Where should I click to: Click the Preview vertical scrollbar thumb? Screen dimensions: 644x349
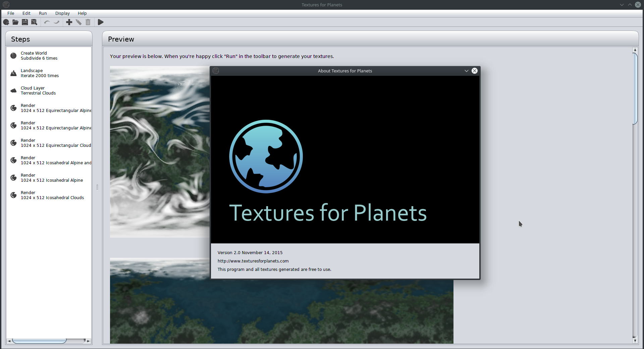635,89
